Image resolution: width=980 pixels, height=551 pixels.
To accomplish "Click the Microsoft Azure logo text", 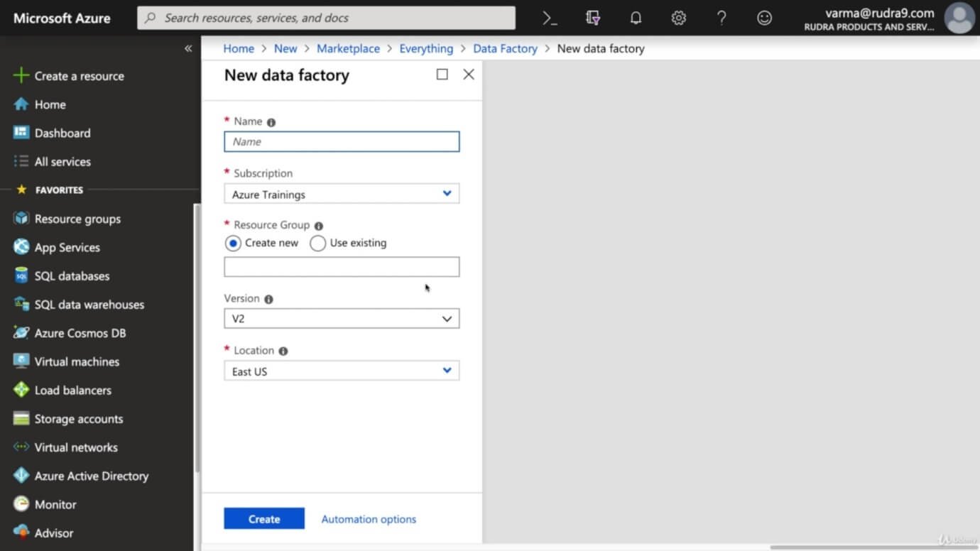I will (x=62, y=18).
